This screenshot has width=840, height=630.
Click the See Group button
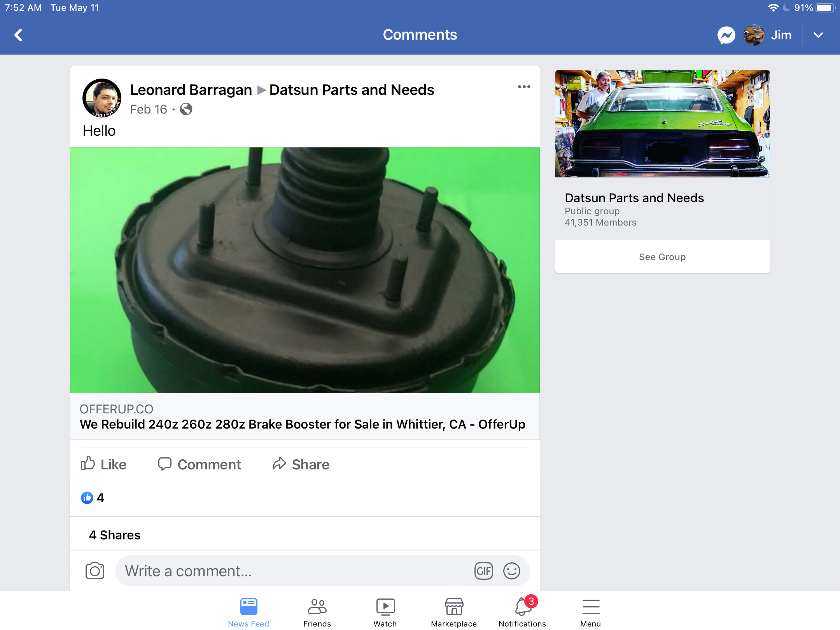[662, 257]
